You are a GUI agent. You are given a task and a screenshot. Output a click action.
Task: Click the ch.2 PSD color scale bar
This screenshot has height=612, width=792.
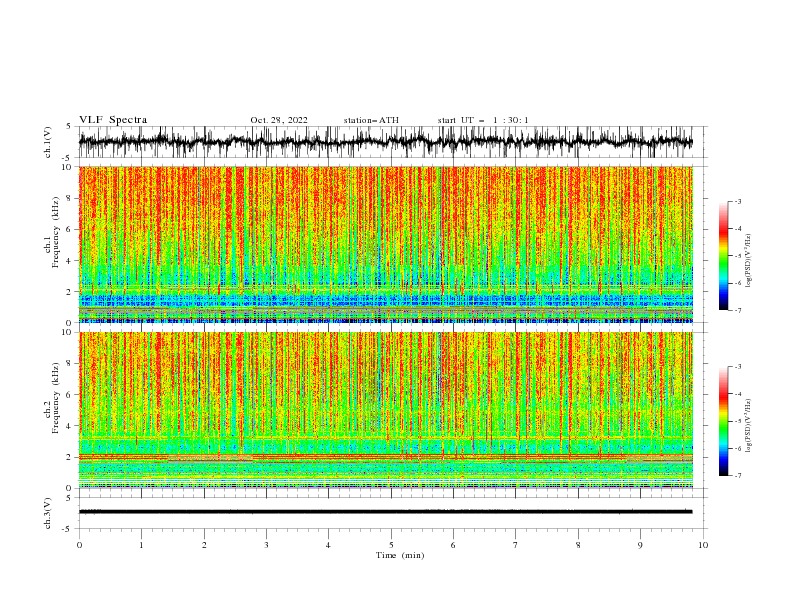723,421
